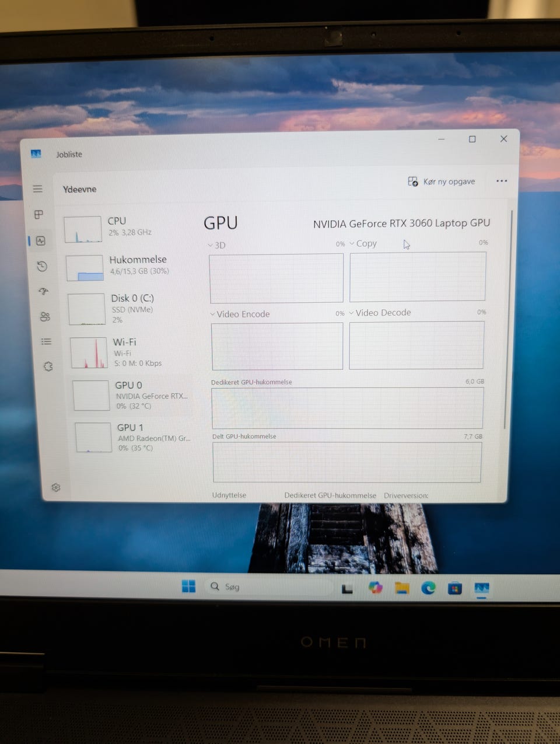560x744 pixels.
Task: Open the three-dot more options menu
Action: point(502,181)
